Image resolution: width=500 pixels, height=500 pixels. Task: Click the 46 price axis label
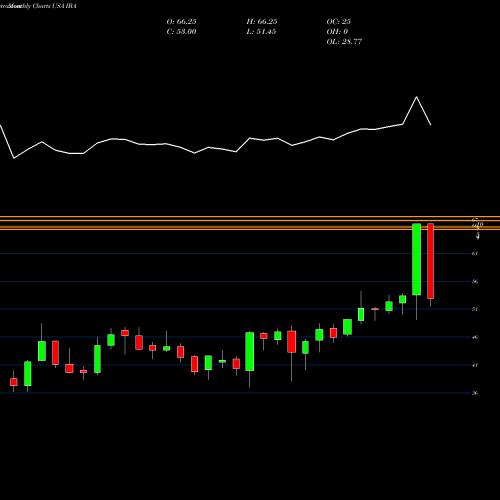475,337
